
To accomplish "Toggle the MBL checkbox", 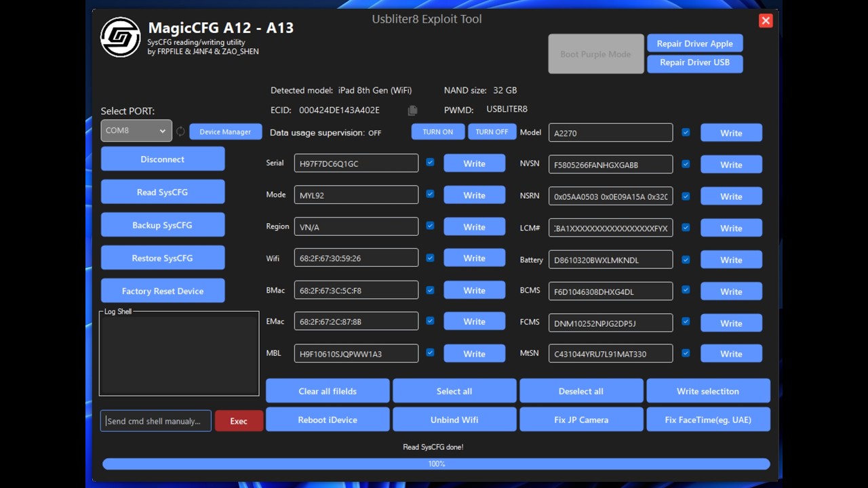I will click(430, 352).
